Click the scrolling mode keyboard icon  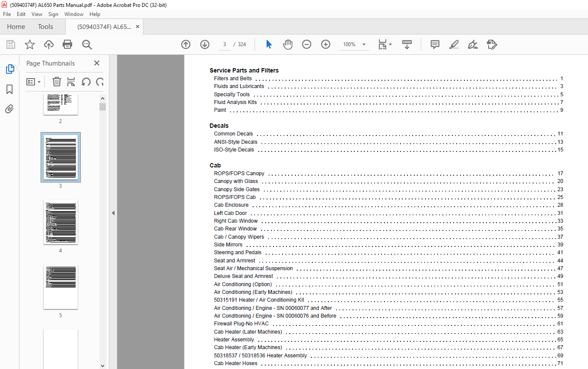pyautogui.click(x=407, y=44)
